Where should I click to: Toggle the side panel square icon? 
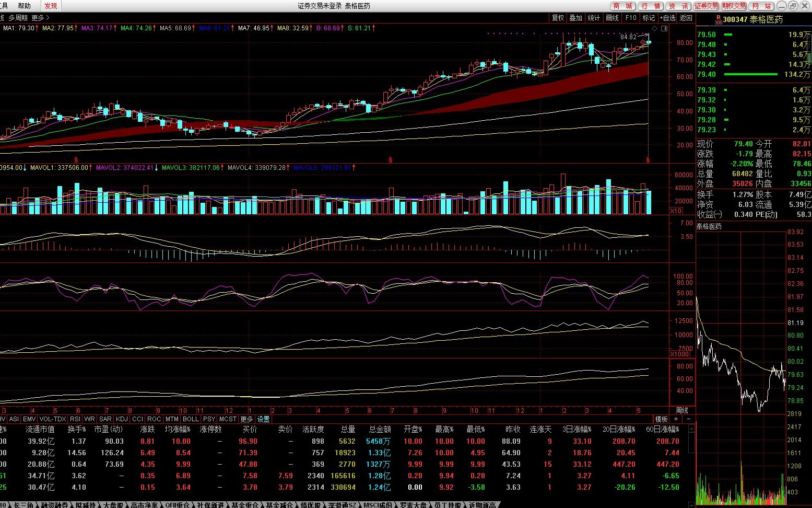coord(665,28)
